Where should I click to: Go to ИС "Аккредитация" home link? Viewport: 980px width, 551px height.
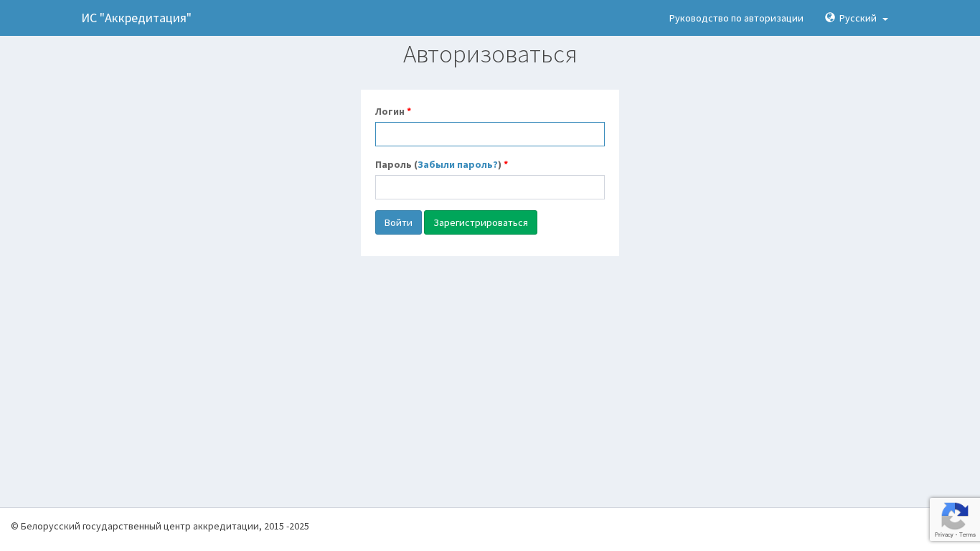pyautogui.click(x=136, y=18)
